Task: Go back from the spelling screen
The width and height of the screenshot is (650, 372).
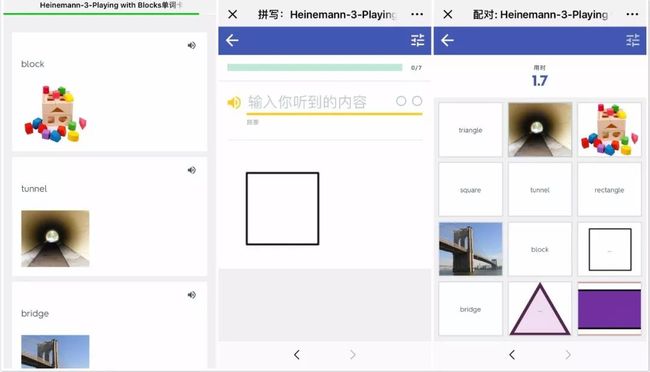Action: (x=232, y=40)
